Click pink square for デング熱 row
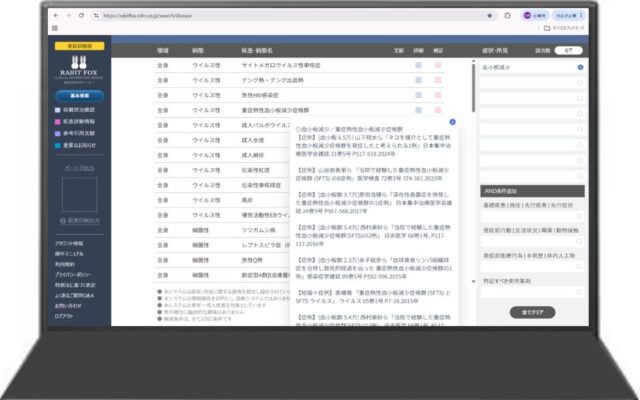The height and width of the screenshot is (400, 640). [438, 80]
